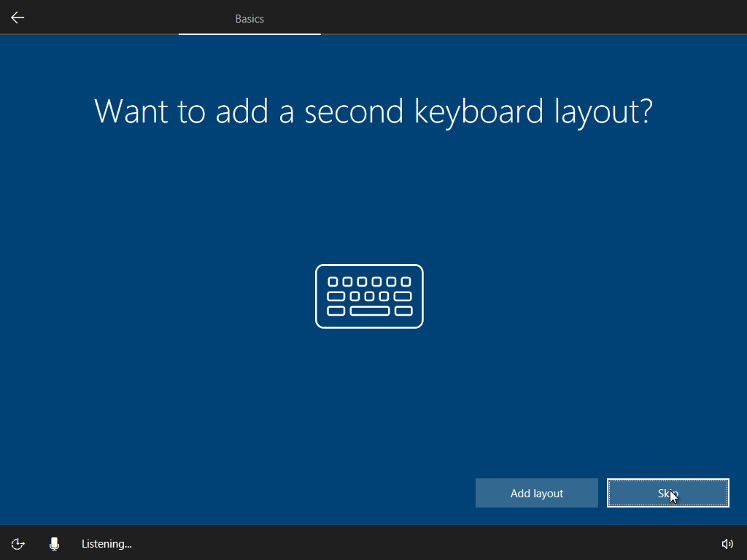Click the keyboard illustration icon
Image resolution: width=747 pixels, height=560 pixels.
pos(369,296)
